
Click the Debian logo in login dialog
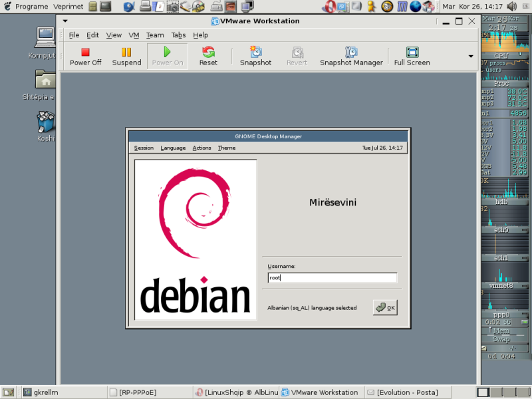(x=196, y=240)
